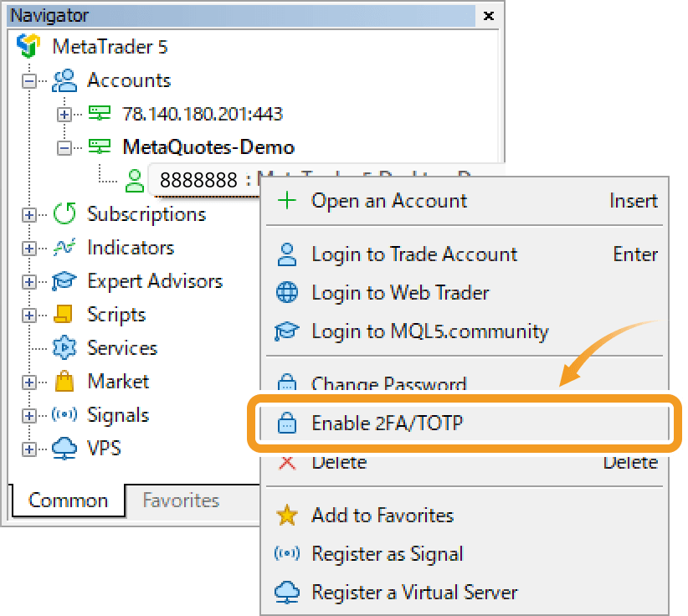Click the green user icon for account 8888888
The image size is (688, 616).
tap(134, 180)
